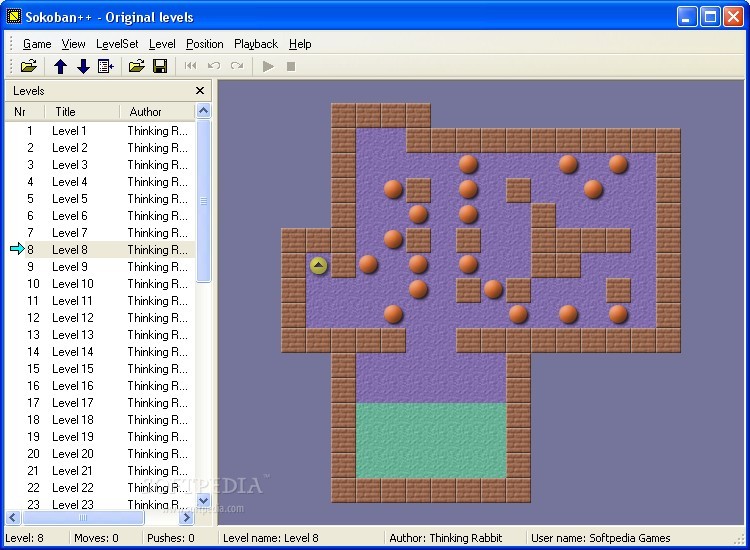The height and width of the screenshot is (550, 750).
Task: Click the undo move icon
Action: point(214,66)
